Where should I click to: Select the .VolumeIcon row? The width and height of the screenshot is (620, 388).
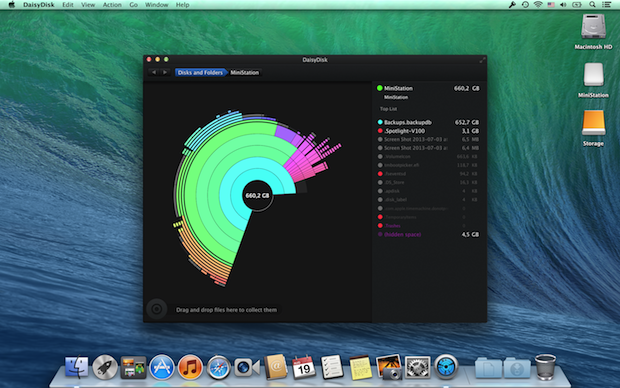pyautogui.click(x=428, y=157)
